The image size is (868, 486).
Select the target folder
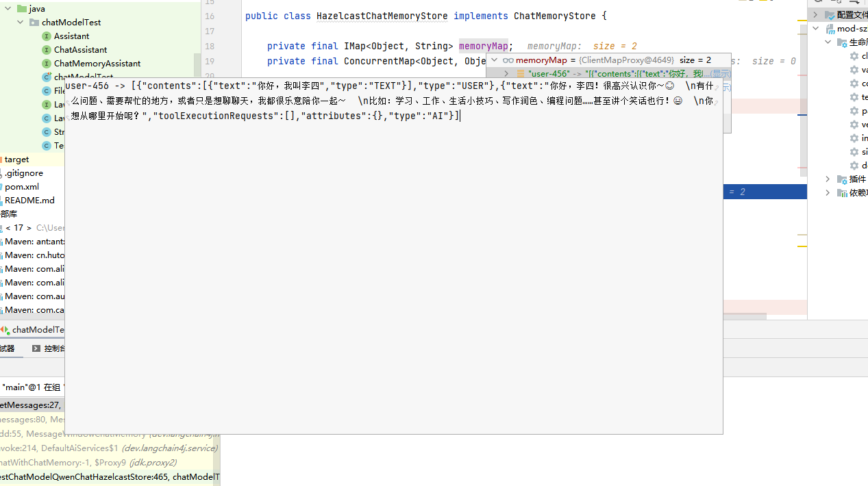click(x=16, y=159)
